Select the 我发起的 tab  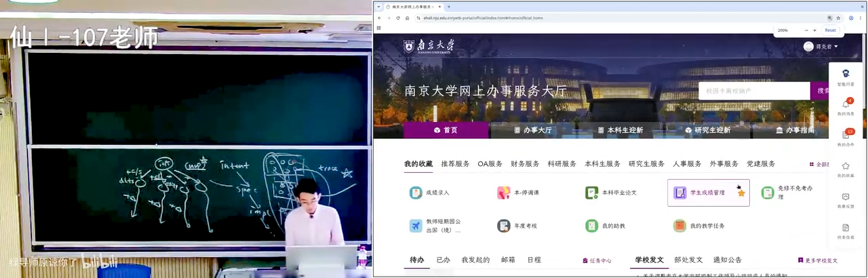click(x=475, y=260)
